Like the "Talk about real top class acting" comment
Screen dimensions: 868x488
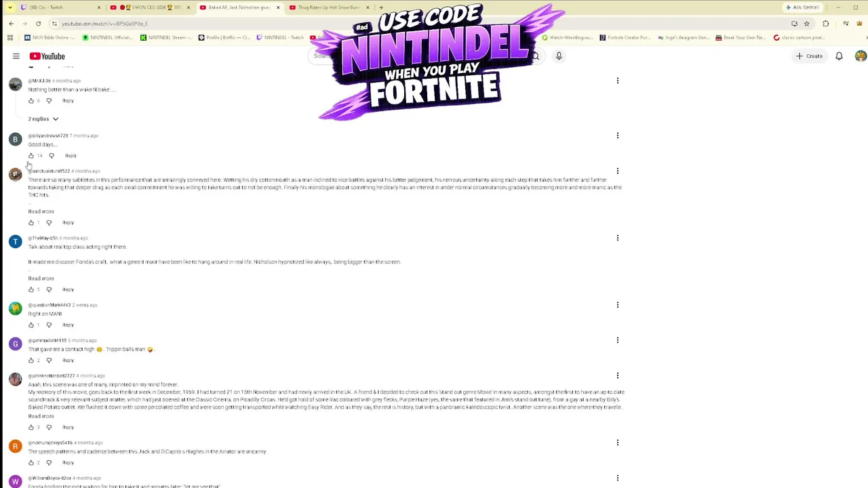point(31,289)
